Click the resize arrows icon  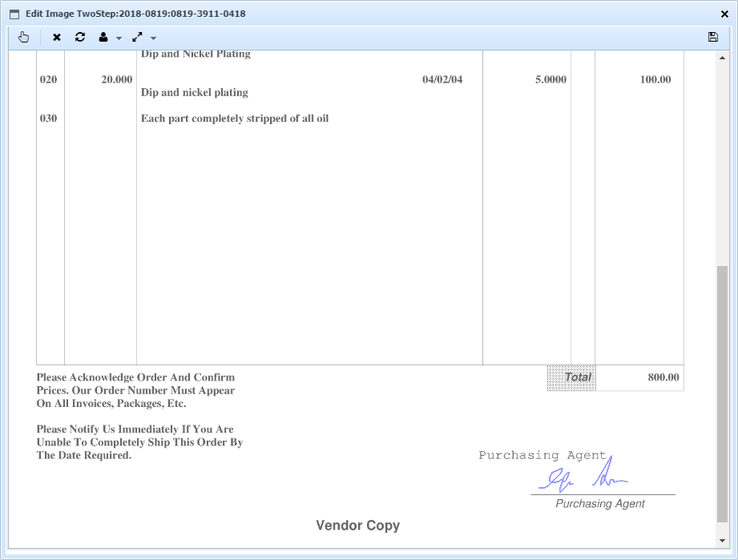click(137, 37)
